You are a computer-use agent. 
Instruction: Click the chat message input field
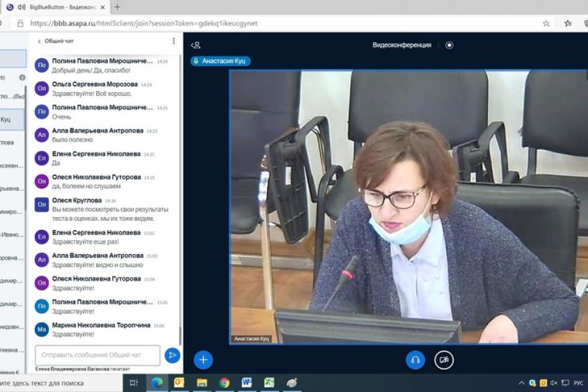(x=97, y=355)
